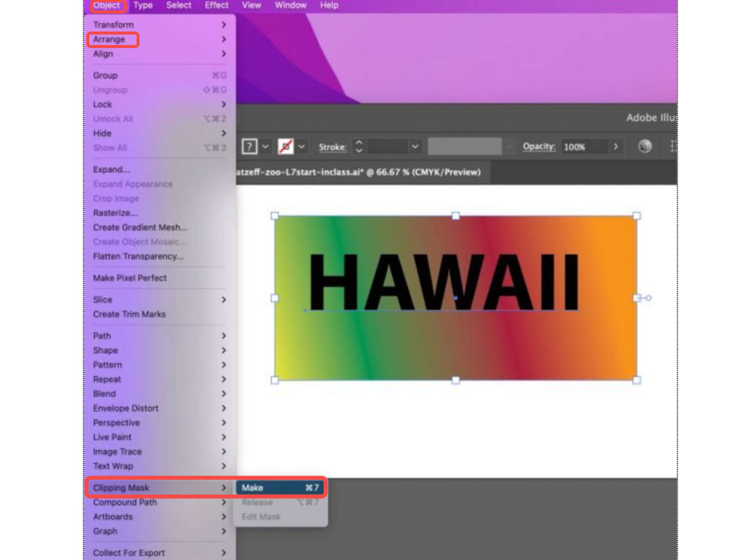
Task: Open the stroke weight value dropdown
Action: click(x=415, y=146)
